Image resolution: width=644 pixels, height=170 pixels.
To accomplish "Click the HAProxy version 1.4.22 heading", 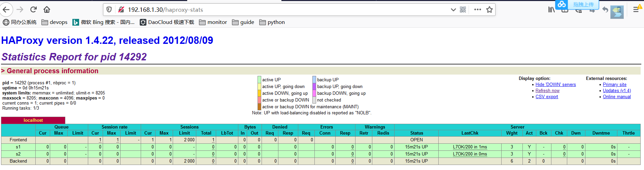I will click(x=107, y=40).
